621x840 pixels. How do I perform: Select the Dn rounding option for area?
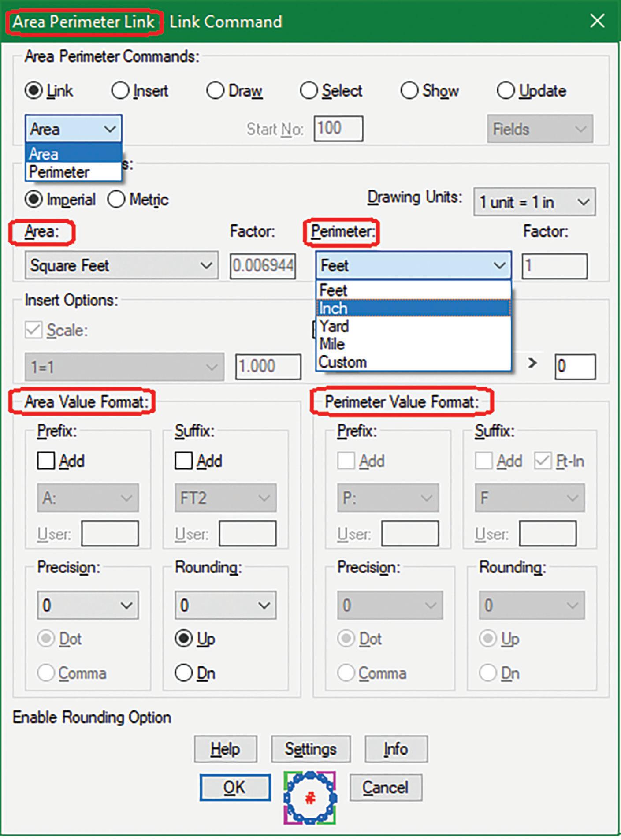coord(183,673)
